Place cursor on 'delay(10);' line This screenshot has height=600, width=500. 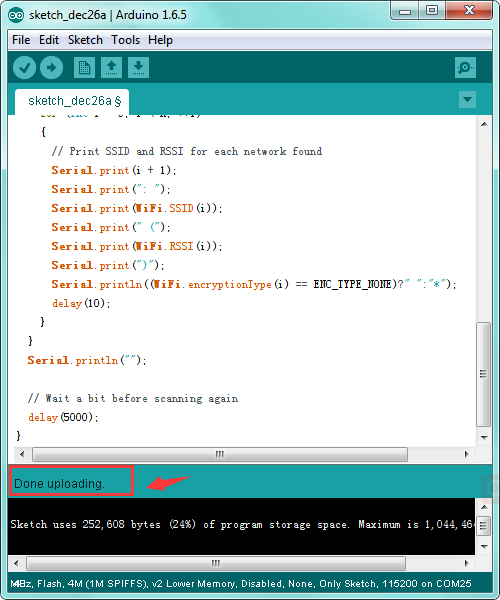click(81, 303)
